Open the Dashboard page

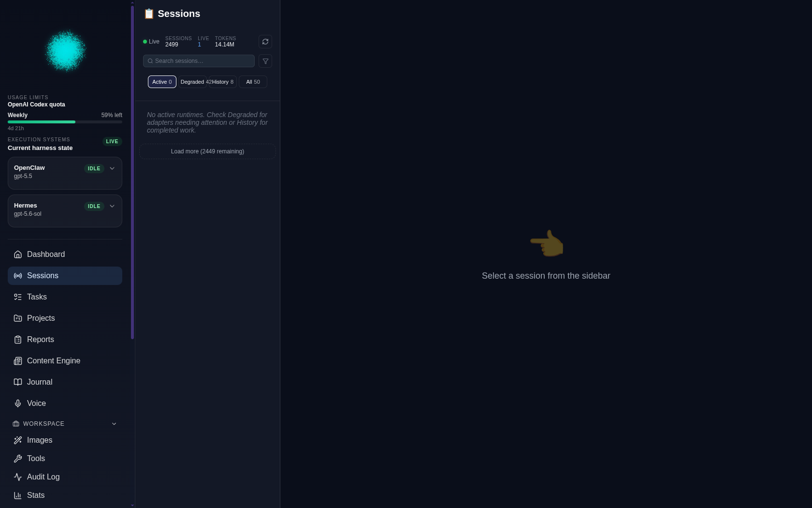click(x=65, y=254)
